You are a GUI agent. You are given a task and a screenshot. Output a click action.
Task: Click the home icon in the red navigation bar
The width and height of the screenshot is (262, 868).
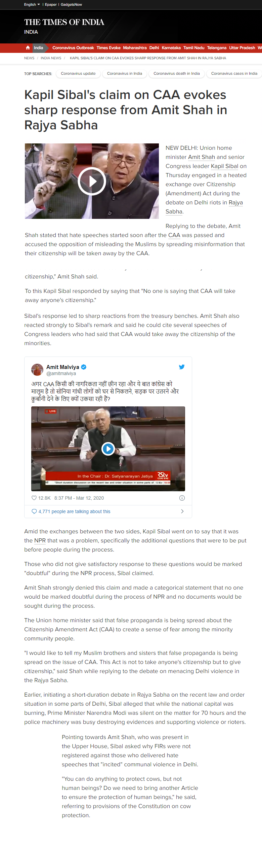[28, 48]
